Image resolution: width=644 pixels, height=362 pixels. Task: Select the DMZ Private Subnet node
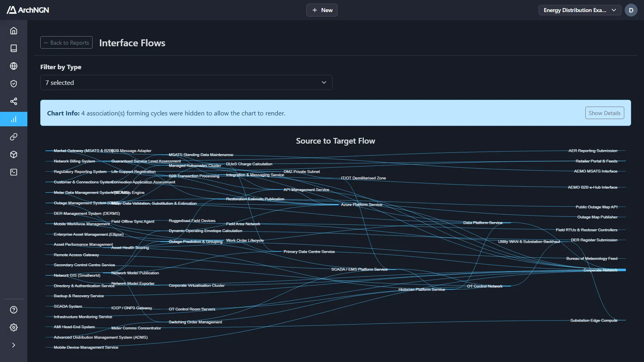point(301,172)
